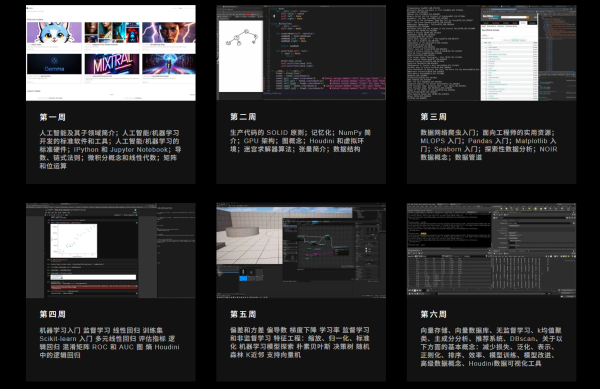Click the 第三周 heading
This screenshot has width=600, height=389.
434,117
